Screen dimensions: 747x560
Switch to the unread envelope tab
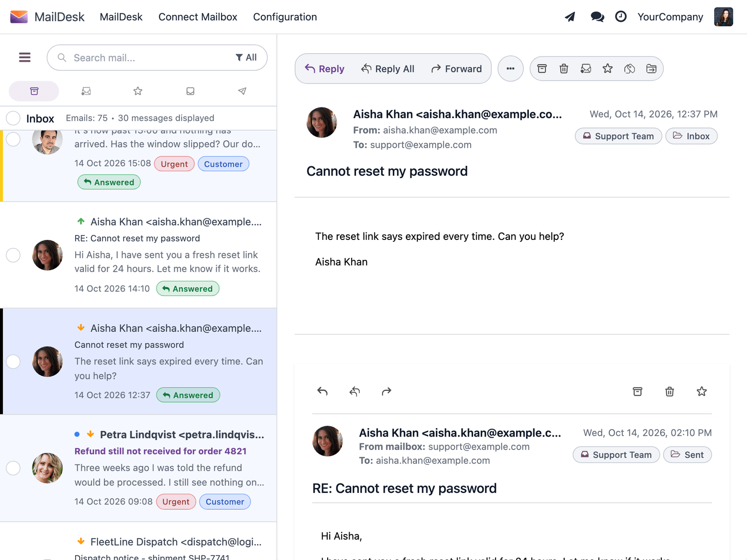click(86, 91)
